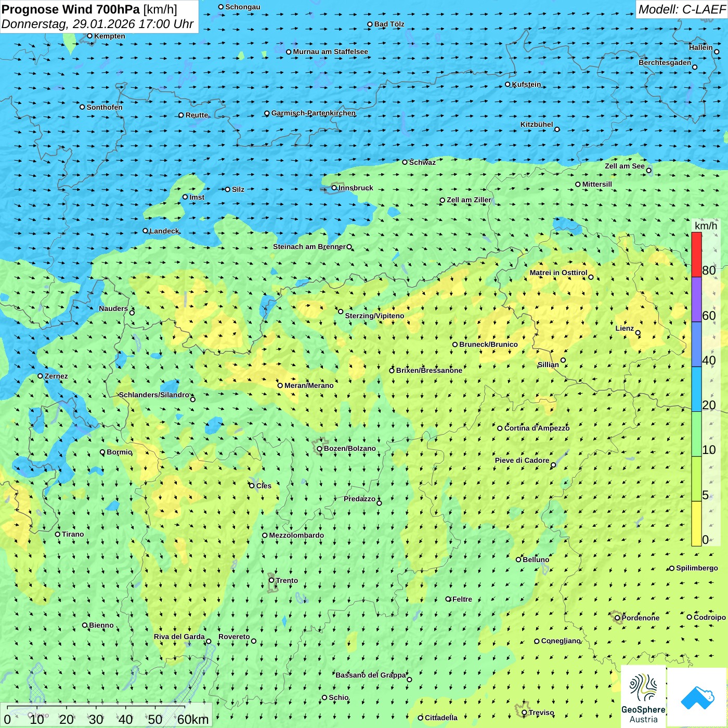
Task: Click the Pordenone city label
Action: (x=641, y=618)
